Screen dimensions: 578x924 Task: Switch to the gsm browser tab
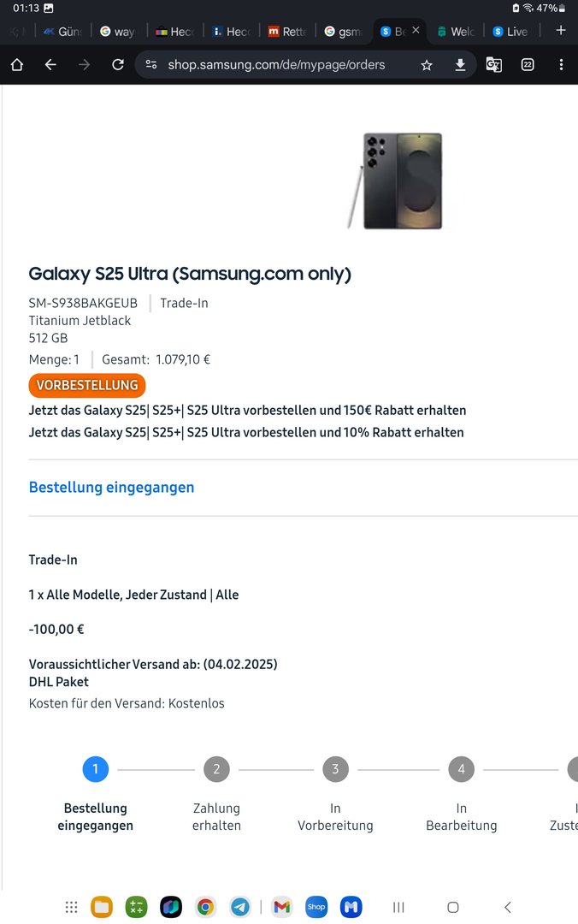342,32
